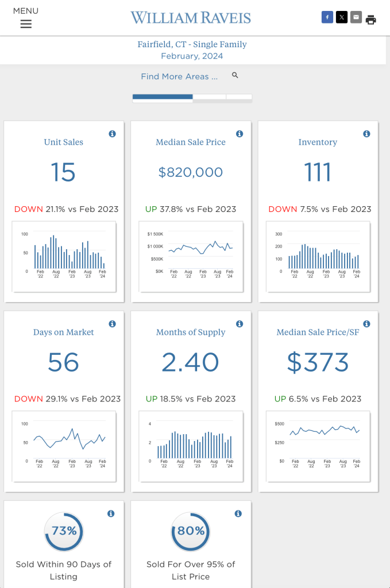Select the 73% circular gauge
The image size is (390, 588).
(64, 531)
